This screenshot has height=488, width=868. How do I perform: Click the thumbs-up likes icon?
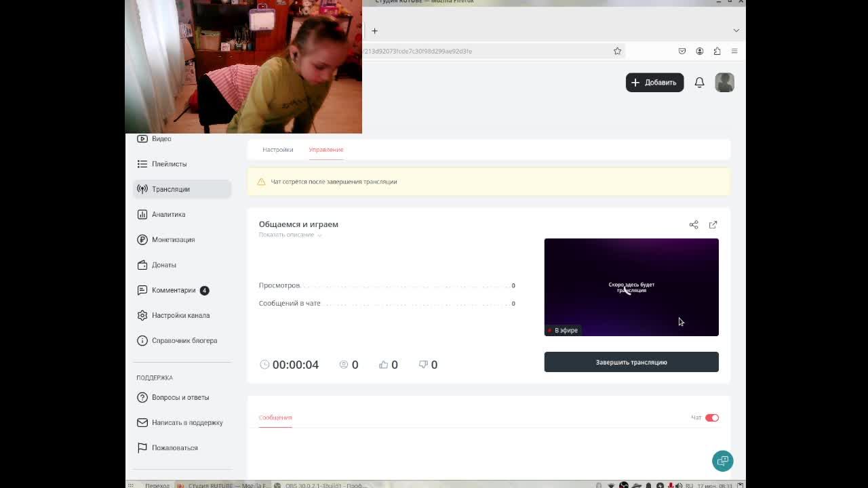(384, 365)
